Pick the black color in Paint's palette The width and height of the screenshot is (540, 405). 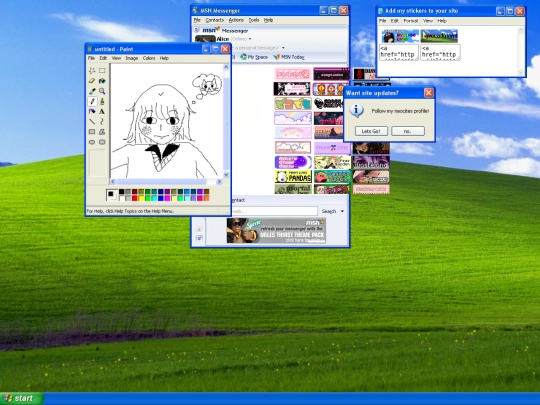(122, 192)
